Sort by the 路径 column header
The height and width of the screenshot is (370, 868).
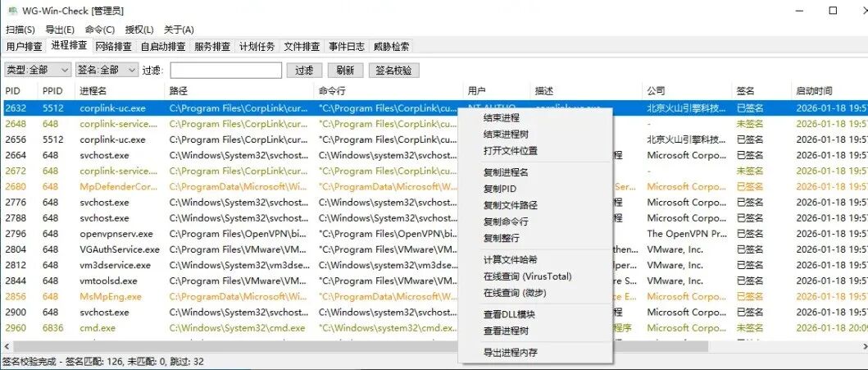(x=239, y=91)
